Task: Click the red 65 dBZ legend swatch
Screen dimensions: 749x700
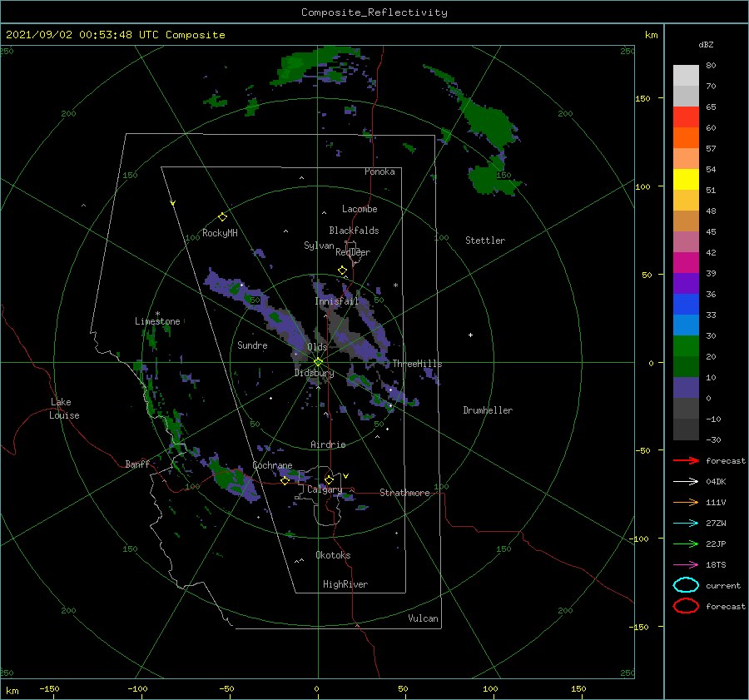Action: pyautogui.click(x=686, y=117)
